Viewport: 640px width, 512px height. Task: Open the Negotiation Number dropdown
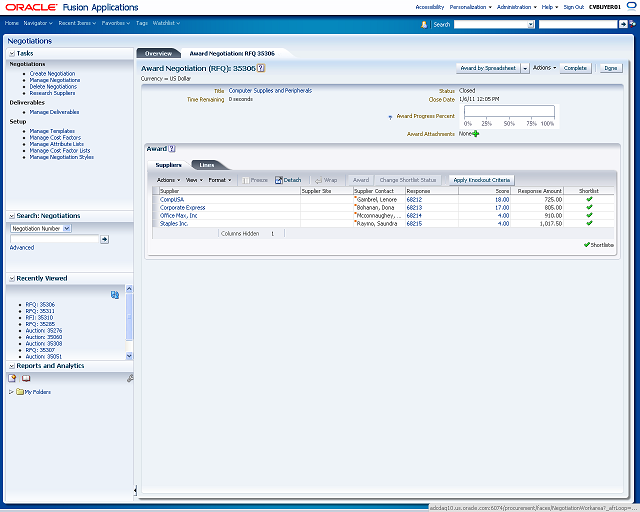click(67, 228)
